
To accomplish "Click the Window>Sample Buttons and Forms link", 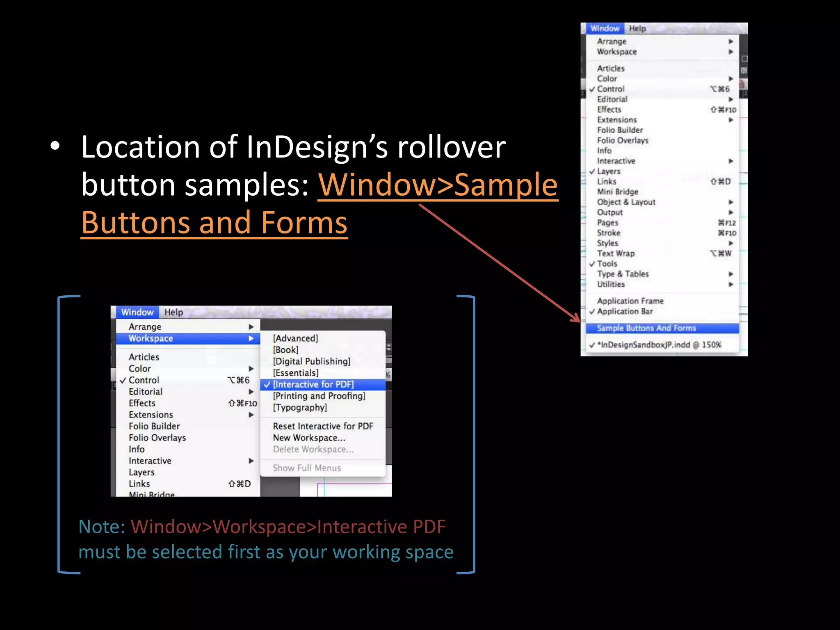I will coord(438,185).
